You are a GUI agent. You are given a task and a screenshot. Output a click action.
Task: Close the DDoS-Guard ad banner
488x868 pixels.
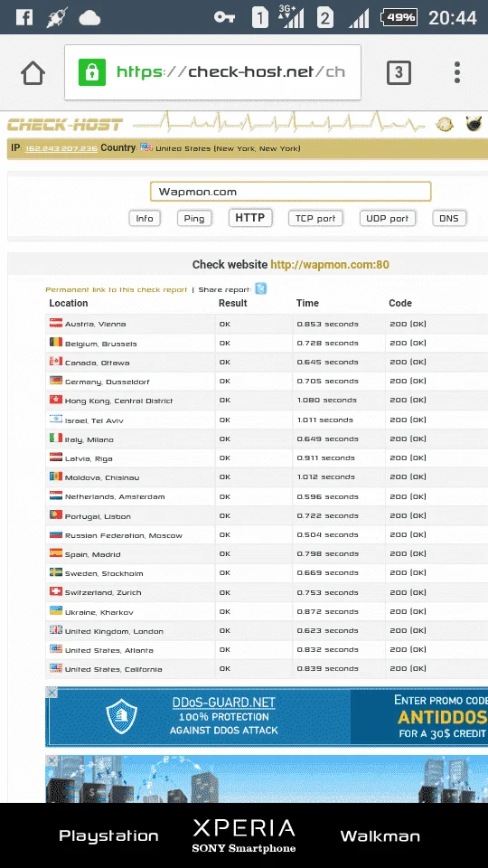51,693
